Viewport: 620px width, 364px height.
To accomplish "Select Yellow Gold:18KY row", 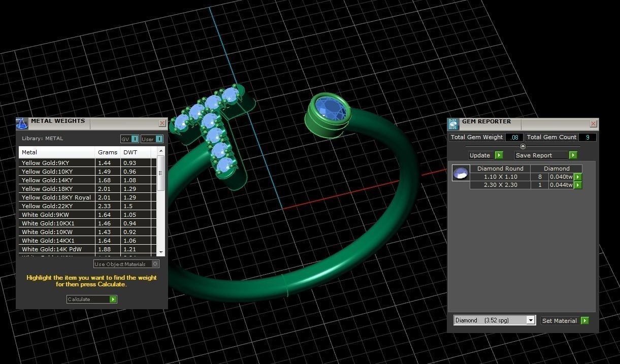I will (x=56, y=189).
